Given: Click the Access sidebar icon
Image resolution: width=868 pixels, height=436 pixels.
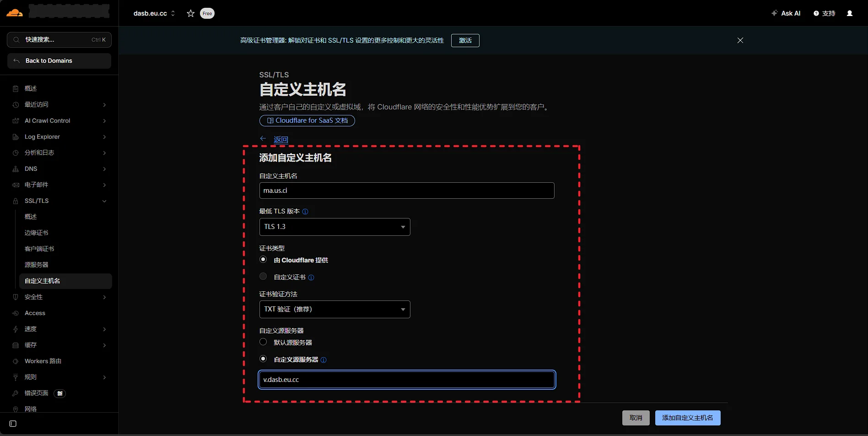Looking at the screenshot, I should 16,313.
